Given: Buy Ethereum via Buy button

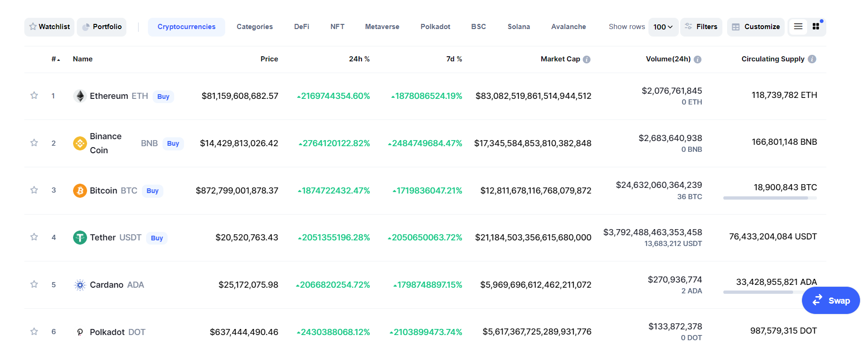Looking at the screenshot, I should pos(163,97).
